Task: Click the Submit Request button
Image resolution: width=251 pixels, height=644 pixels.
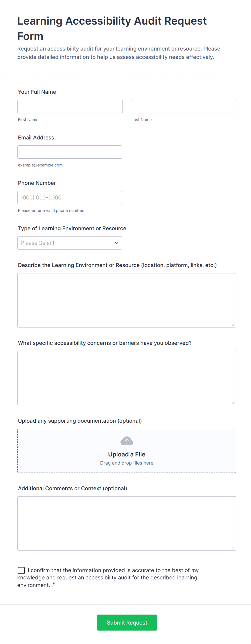Action: pos(127,623)
